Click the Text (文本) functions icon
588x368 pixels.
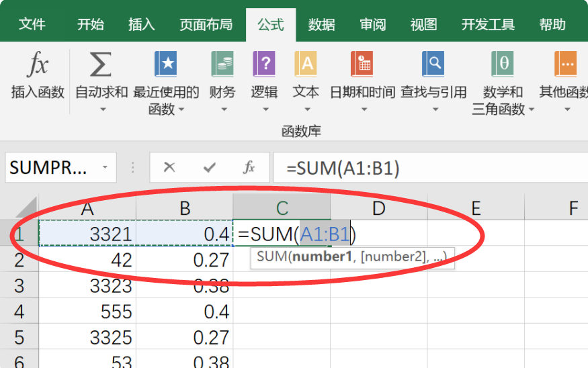(x=306, y=64)
